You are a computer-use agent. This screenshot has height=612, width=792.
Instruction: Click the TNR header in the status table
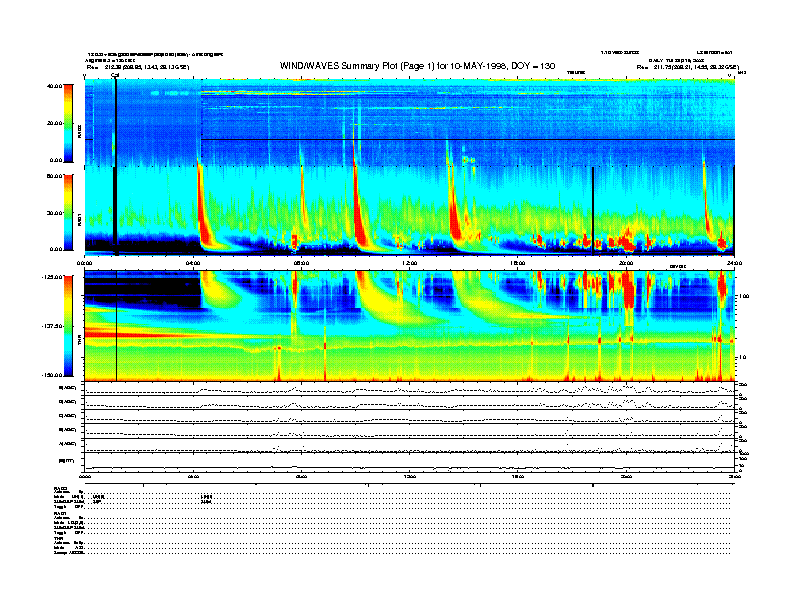(x=58, y=538)
